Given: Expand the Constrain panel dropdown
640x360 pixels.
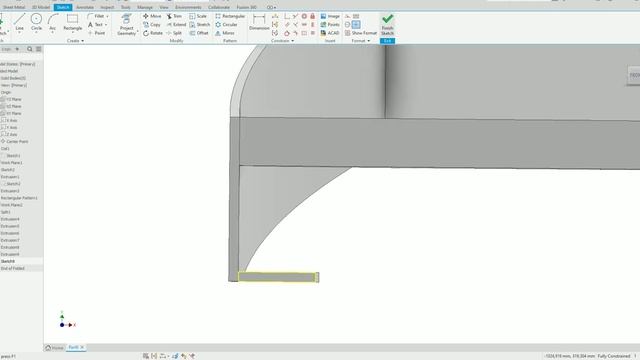Looking at the screenshot, I should 282,41.
